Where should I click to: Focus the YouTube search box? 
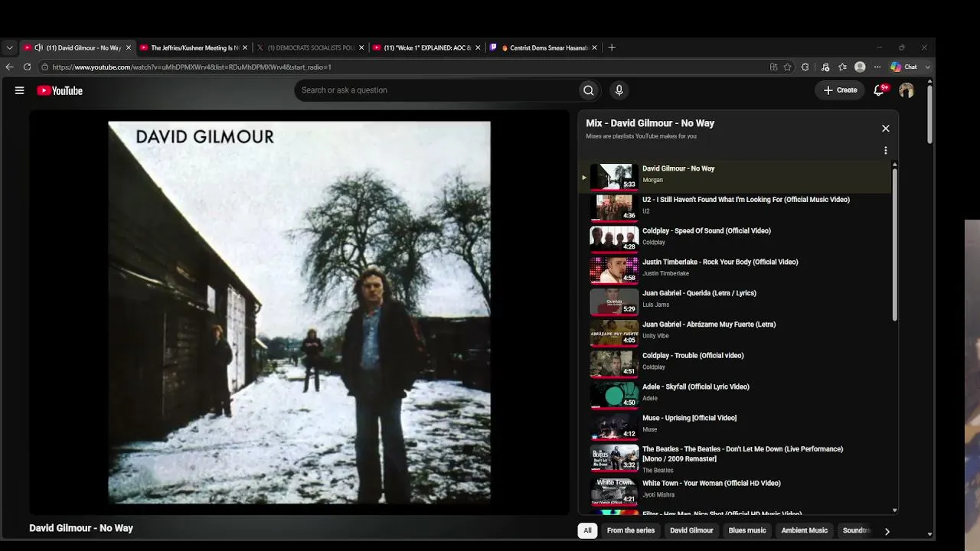pyautogui.click(x=436, y=90)
